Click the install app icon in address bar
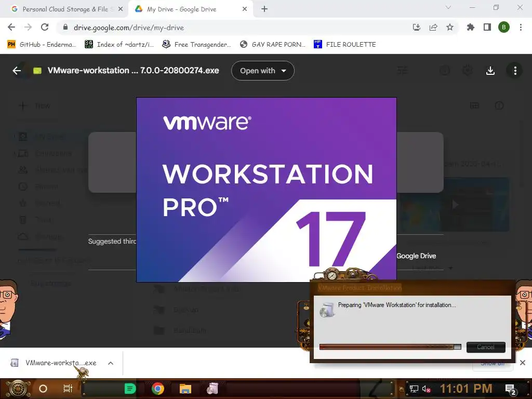 pyautogui.click(x=417, y=28)
